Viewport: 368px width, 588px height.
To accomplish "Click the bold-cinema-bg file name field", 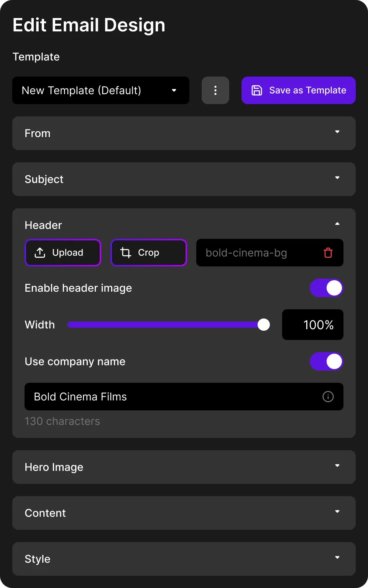I will (x=270, y=253).
